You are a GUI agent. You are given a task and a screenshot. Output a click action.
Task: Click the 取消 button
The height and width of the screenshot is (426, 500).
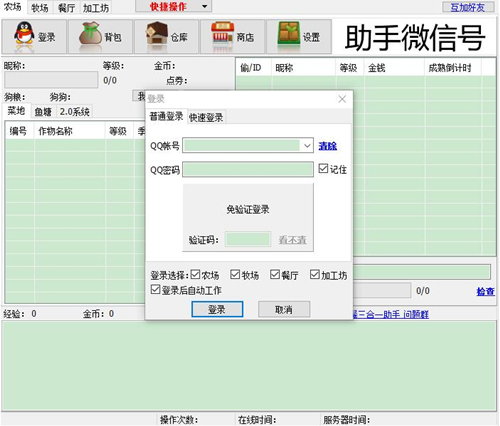tap(284, 309)
